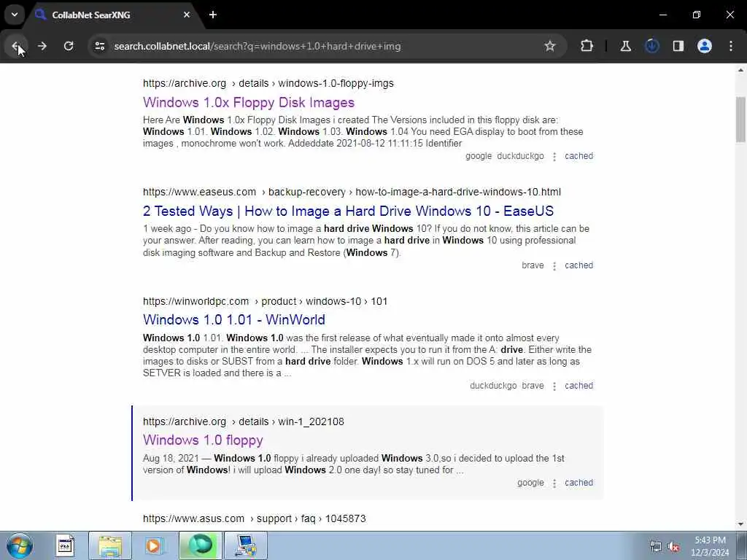
Task: Open Windows 1.0 1.01 - WinWorld result
Action: pyautogui.click(x=234, y=319)
